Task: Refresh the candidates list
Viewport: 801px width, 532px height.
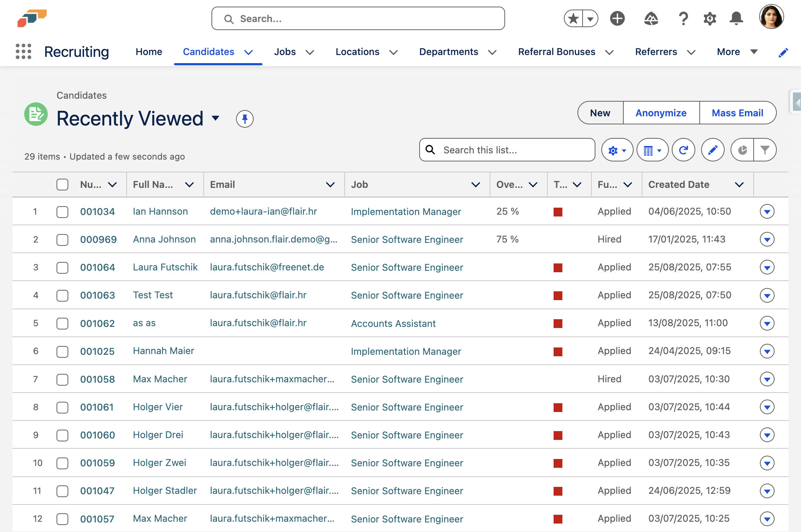Action: [x=683, y=150]
